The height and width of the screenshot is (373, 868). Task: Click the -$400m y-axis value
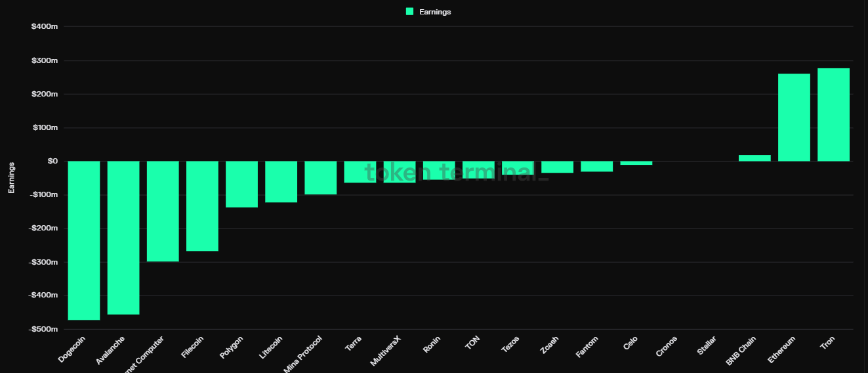(43, 296)
